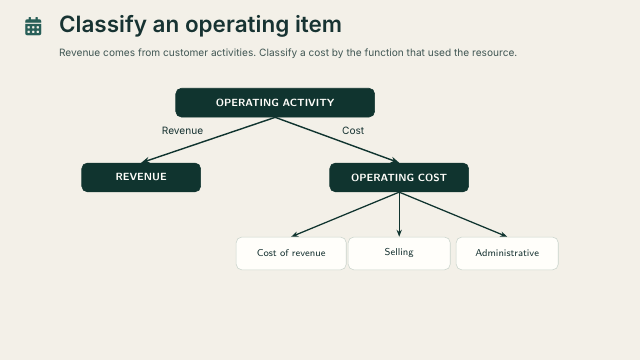Click the 'Cost' branch label
The height and width of the screenshot is (361, 640).
[x=353, y=131]
